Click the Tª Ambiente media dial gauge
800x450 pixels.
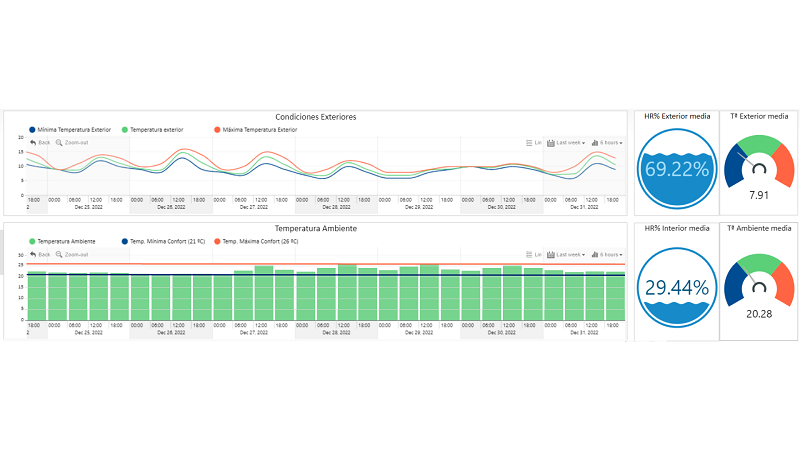(x=759, y=280)
